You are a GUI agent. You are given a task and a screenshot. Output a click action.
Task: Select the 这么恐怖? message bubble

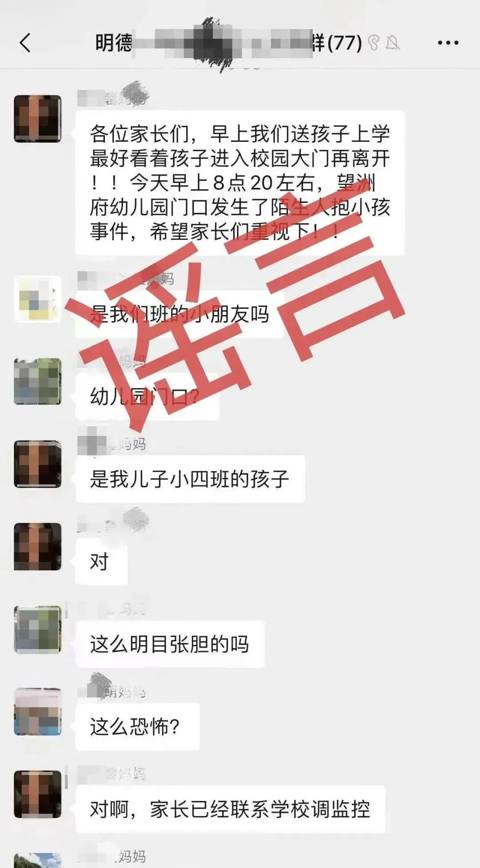click(x=137, y=727)
